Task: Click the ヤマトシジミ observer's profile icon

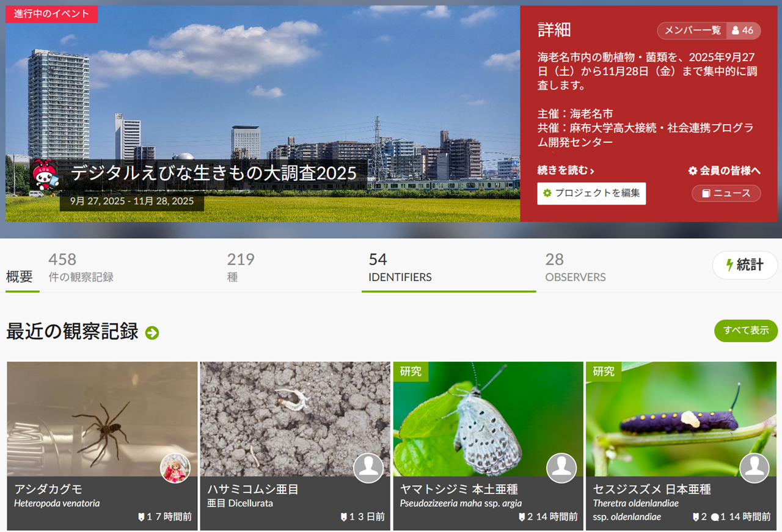Action: (561, 468)
